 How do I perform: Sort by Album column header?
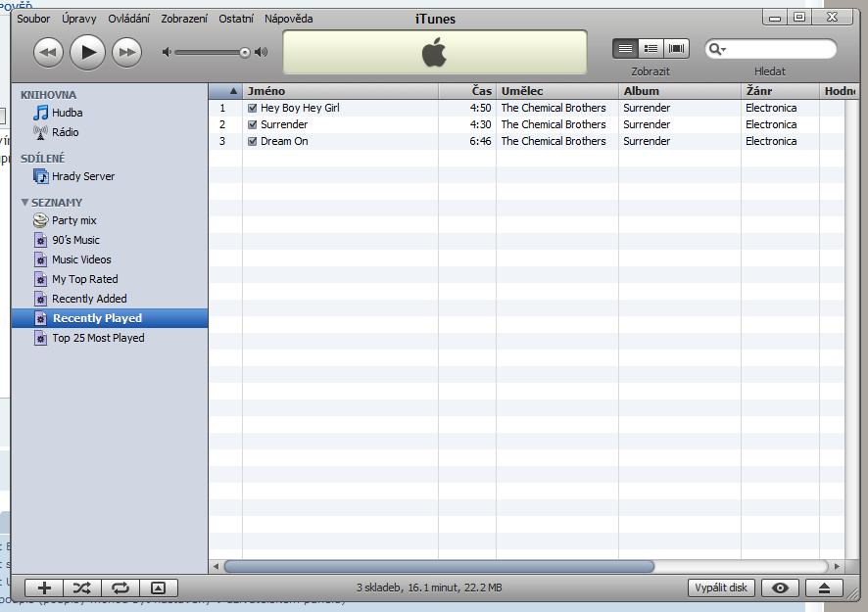[679, 91]
